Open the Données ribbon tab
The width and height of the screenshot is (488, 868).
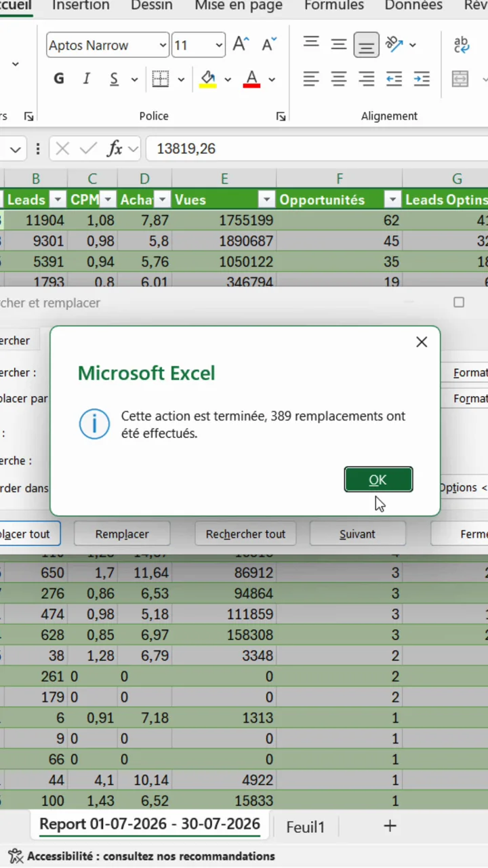click(x=413, y=5)
